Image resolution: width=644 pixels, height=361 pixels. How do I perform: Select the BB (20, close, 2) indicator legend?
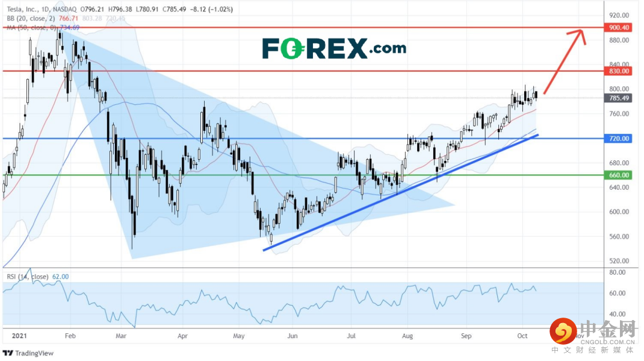(31, 19)
